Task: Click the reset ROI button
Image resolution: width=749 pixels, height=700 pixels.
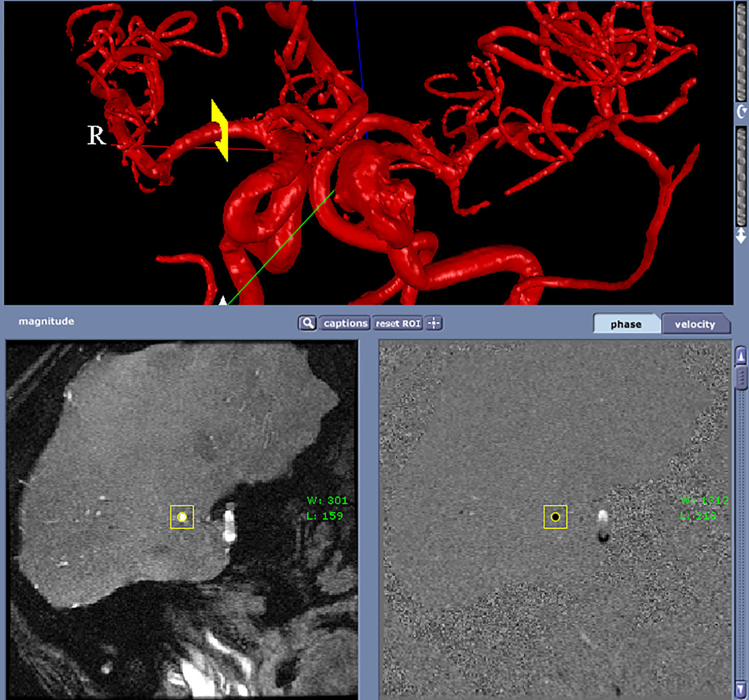Action: (x=398, y=323)
